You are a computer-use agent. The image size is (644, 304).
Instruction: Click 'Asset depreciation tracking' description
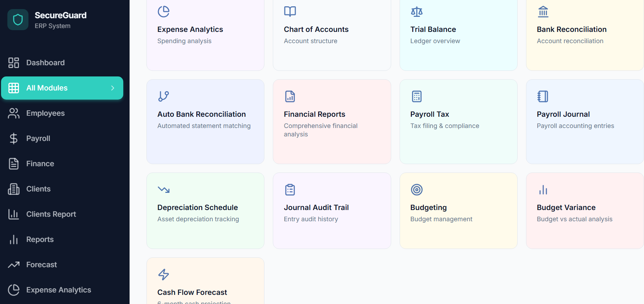tap(198, 219)
